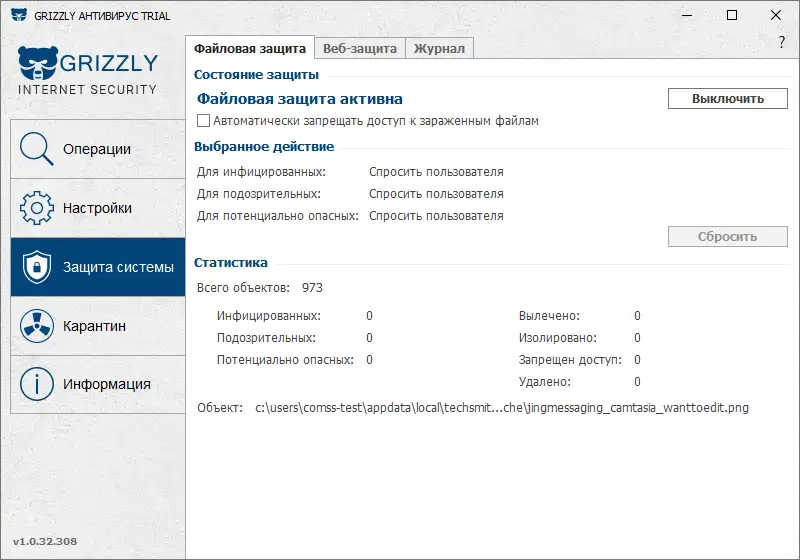The height and width of the screenshot is (560, 800).
Task: Click the info circle icon for Информация
Action: 36,384
